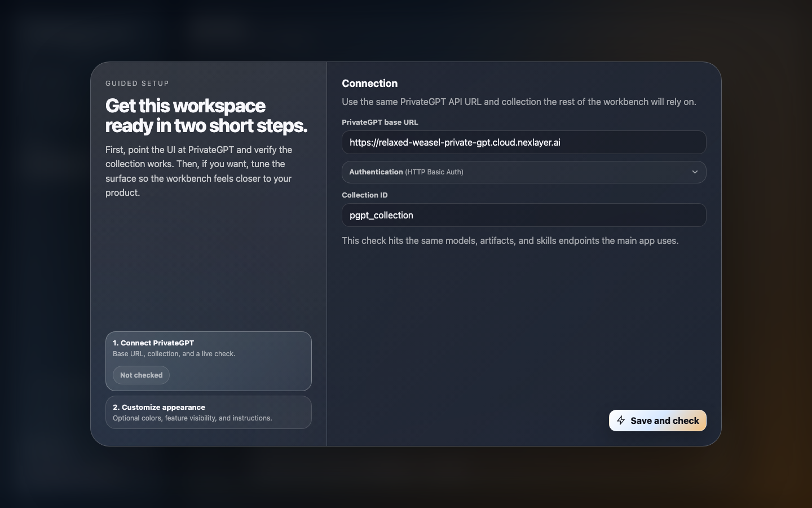812x508 pixels.
Task: Click the Not checked status badge
Action: [x=141, y=375]
